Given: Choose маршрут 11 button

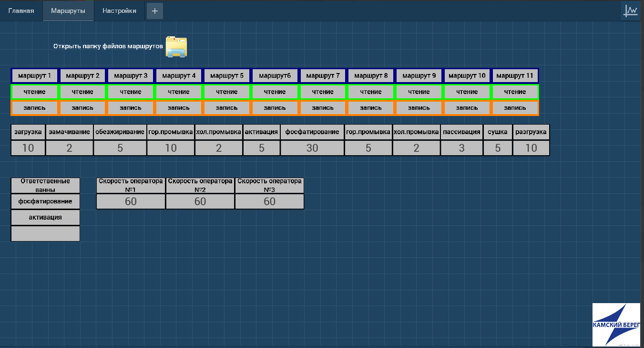Looking at the screenshot, I should pos(515,75).
